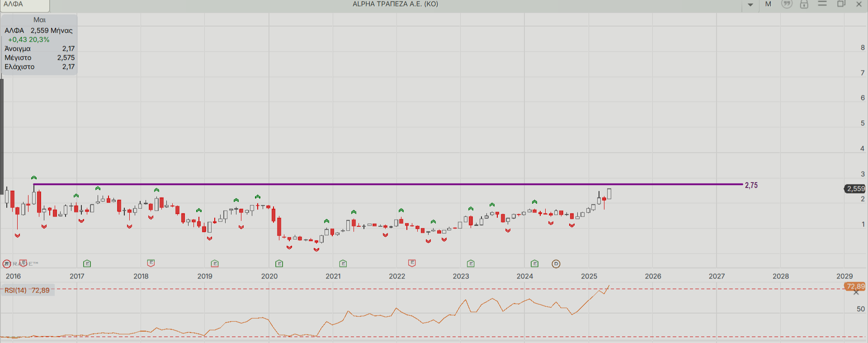The height and width of the screenshot is (343, 868).
Task: Click the red E event marker at 2016
Action: pos(23,263)
